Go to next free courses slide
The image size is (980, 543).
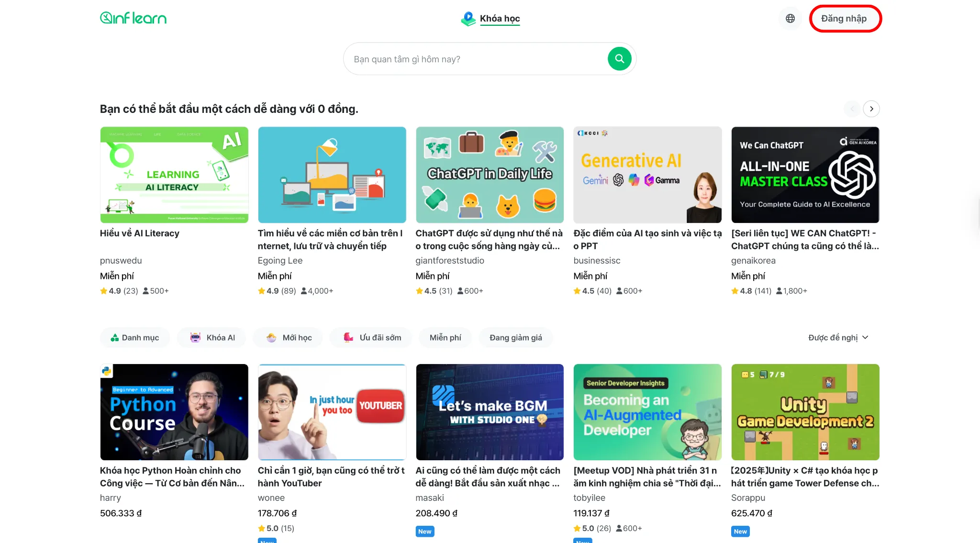pos(871,109)
